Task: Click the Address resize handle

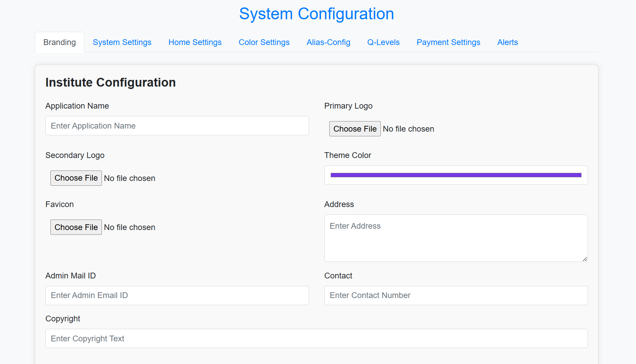Action: [x=585, y=259]
